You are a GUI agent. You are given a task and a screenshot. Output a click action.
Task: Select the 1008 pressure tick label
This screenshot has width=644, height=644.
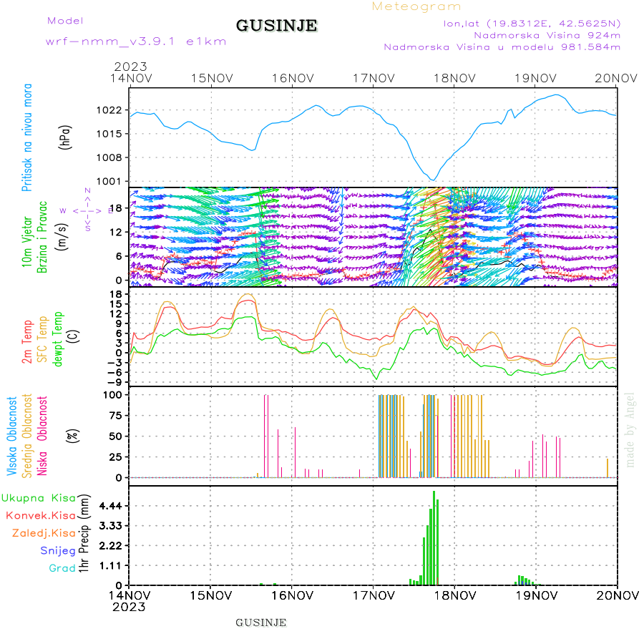click(109, 157)
